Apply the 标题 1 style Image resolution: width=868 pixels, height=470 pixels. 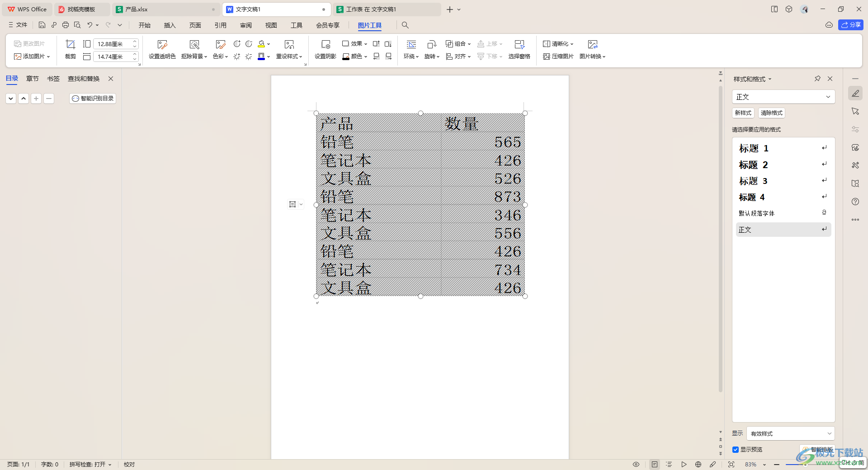click(783, 148)
